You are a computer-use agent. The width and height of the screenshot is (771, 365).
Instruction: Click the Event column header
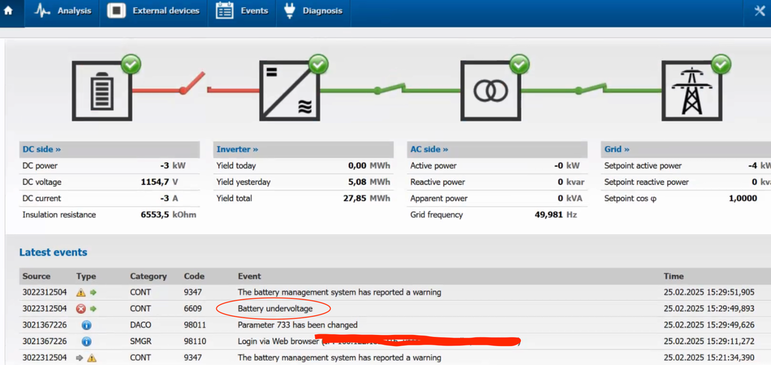tap(249, 276)
